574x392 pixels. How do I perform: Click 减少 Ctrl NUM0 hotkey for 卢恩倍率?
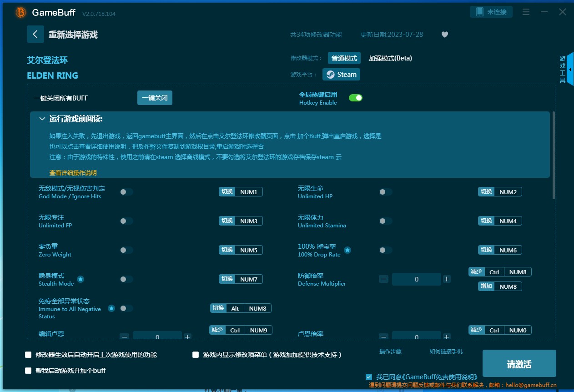500,330
